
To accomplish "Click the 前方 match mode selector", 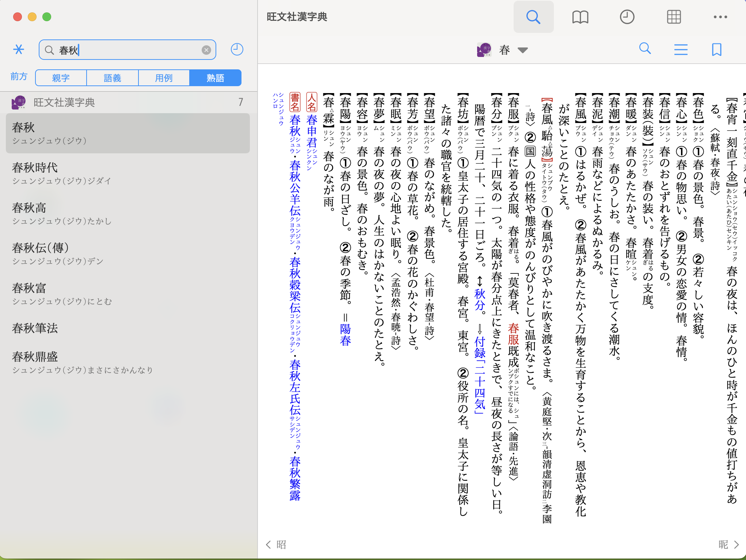I will pos(19,77).
